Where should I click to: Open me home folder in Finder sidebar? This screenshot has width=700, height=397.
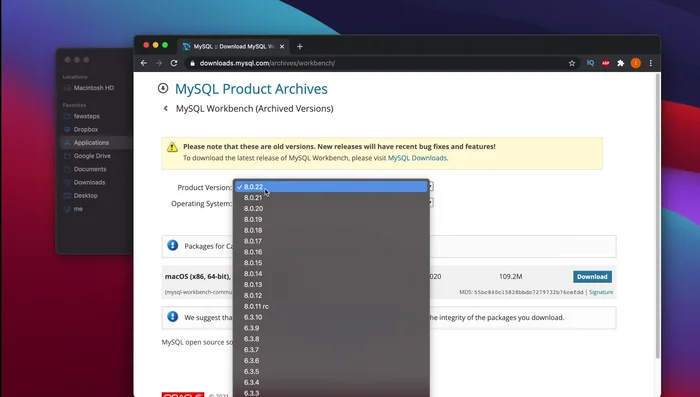pos(78,209)
